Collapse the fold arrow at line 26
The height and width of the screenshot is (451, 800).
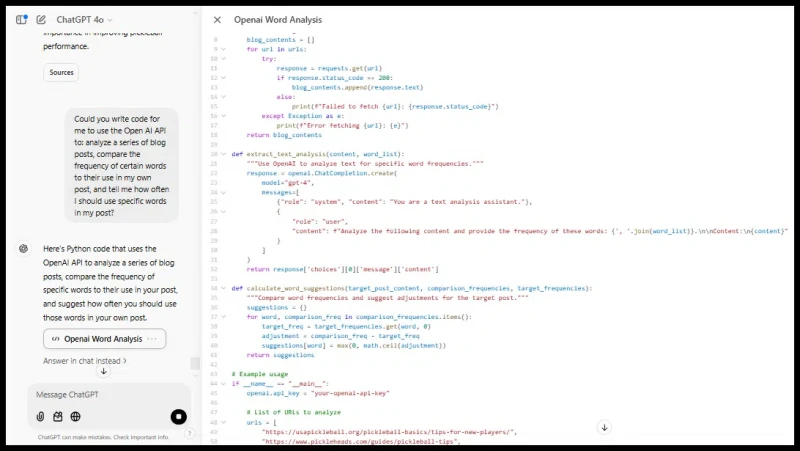coord(223,211)
